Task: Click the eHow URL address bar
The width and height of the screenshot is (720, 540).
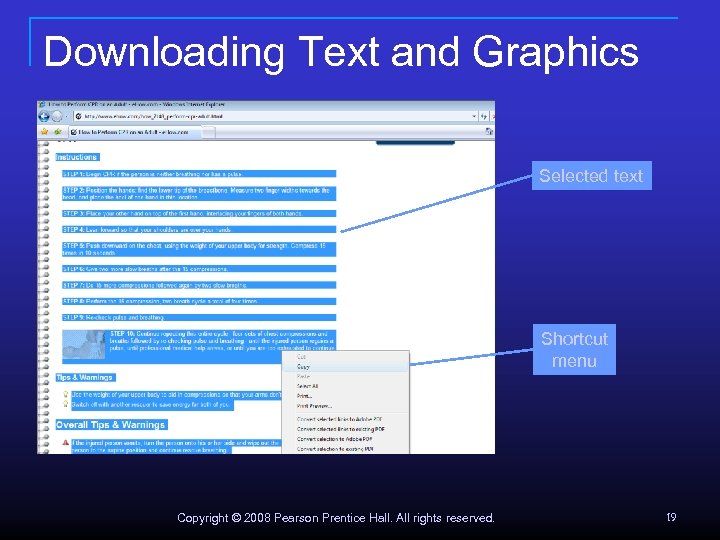Action: click(276, 117)
